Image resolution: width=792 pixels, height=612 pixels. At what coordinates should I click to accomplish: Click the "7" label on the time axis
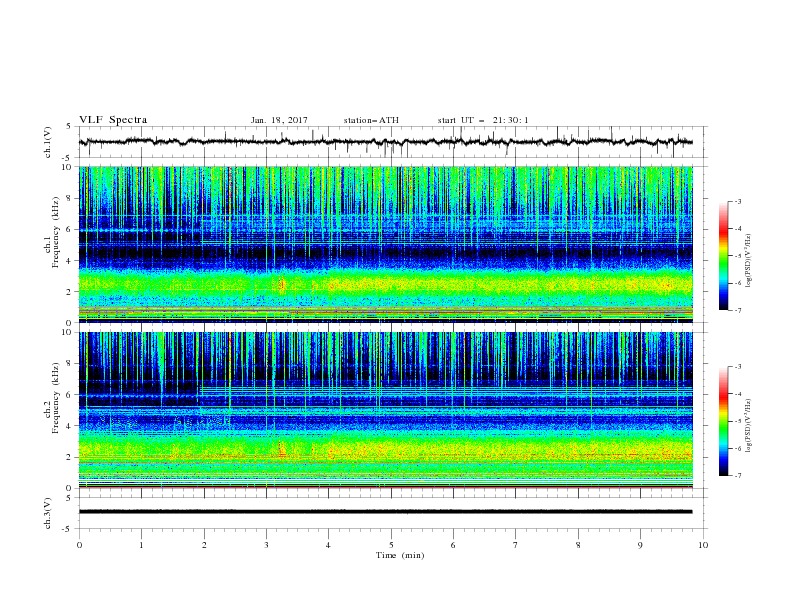coord(516,545)
